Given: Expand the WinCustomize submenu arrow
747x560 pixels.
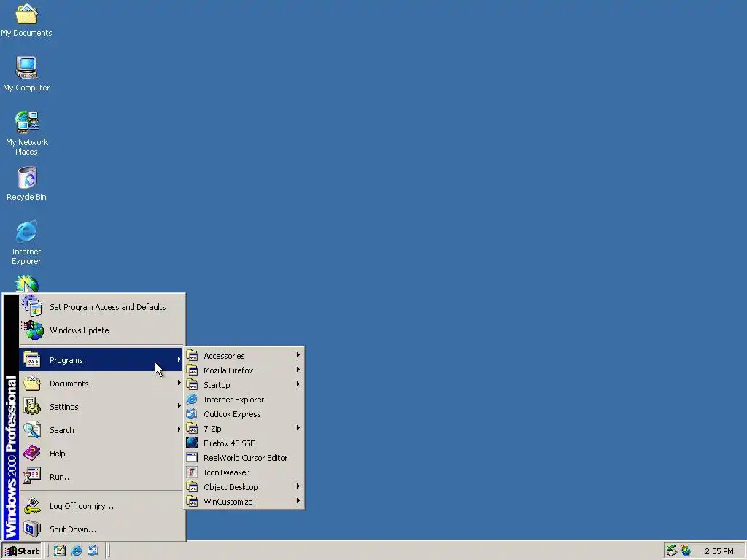Looking at the screenshot, I should click(x=298, y=500).
